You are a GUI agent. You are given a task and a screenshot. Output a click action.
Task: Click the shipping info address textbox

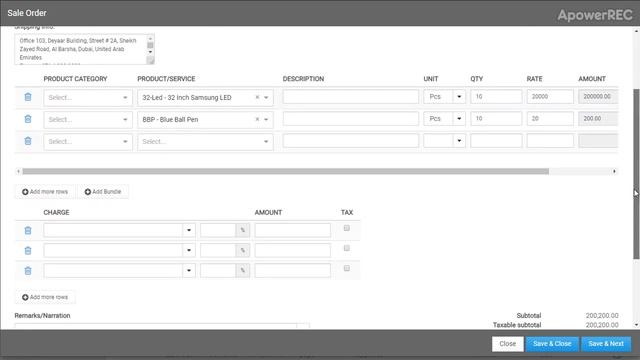pos(81,49)
